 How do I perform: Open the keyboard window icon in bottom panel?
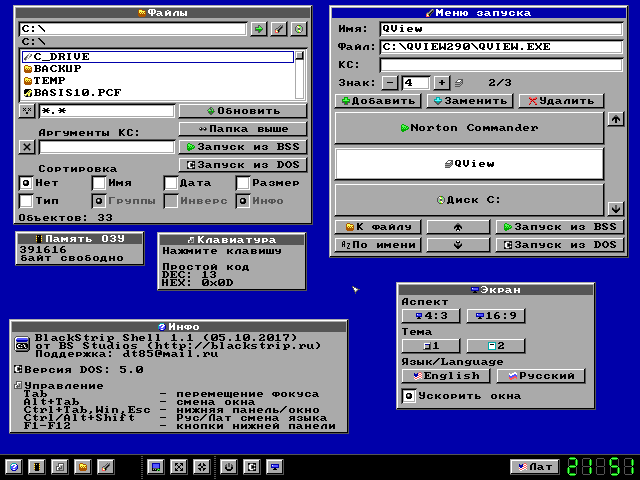[60, 467]
